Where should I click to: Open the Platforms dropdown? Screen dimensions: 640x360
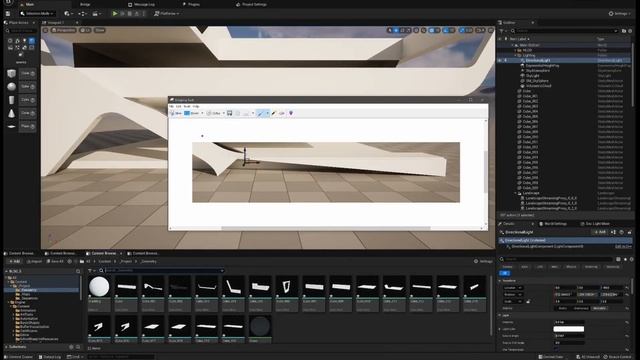[167, 13]
